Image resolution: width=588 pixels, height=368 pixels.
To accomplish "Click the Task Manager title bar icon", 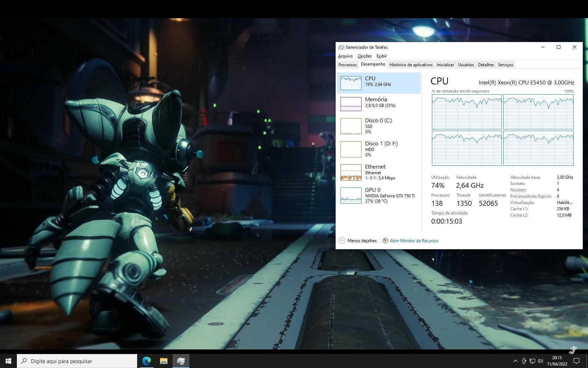I will [x=341, y=47].
